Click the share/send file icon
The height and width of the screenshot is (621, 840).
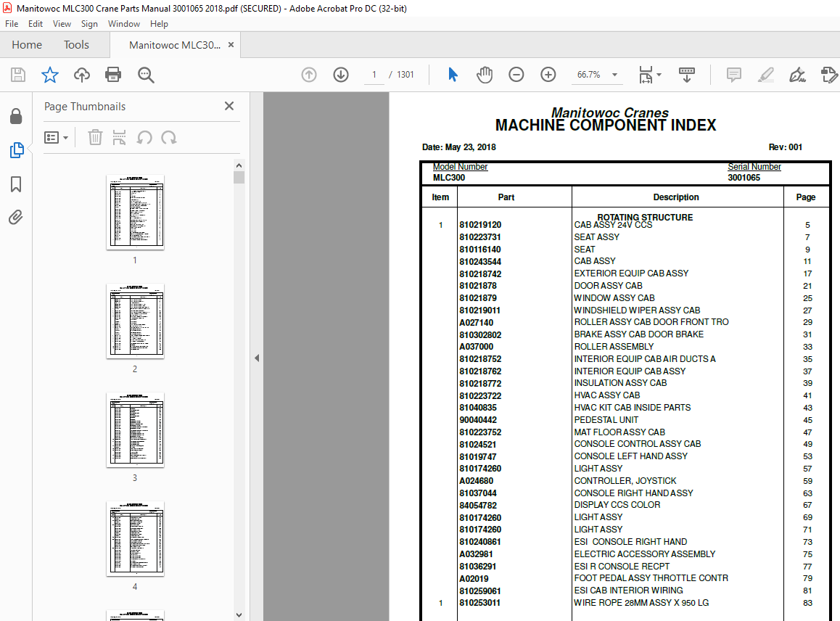[828, 75]
